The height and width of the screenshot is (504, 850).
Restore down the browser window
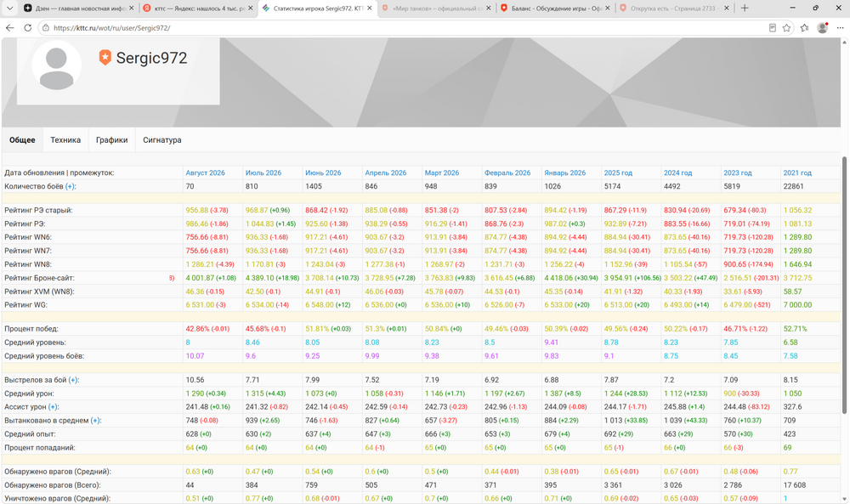pos(816,8)
